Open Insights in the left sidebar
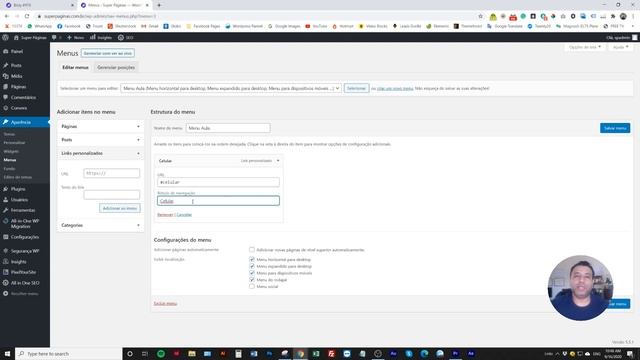 tap(18, 262)
